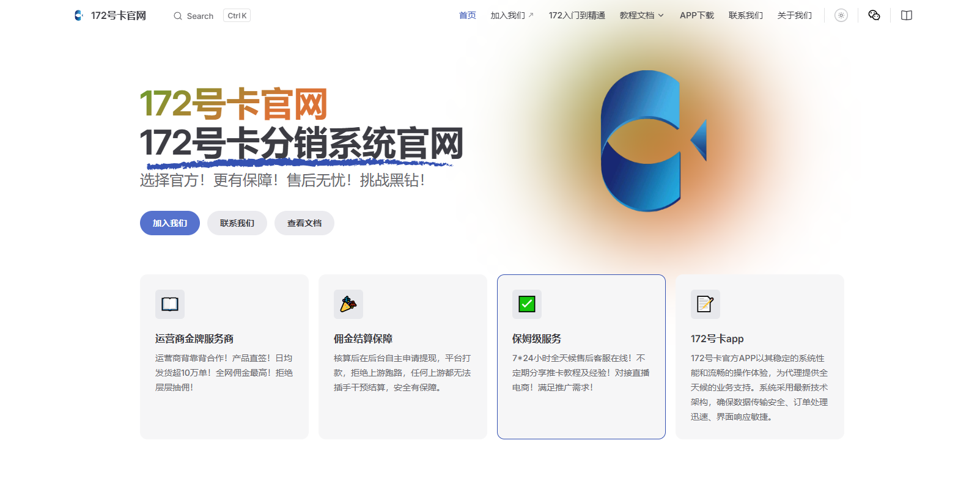The height and width of the screenshot is (498, 980).
Task: Open the 保姆级服务 card title
Action: tap(537, 339)
